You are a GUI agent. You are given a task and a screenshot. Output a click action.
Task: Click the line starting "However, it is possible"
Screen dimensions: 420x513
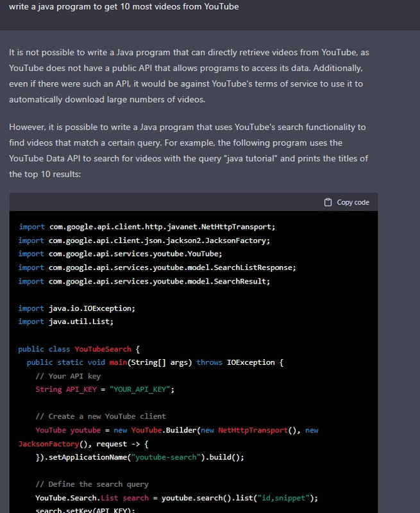pos(187,127)
